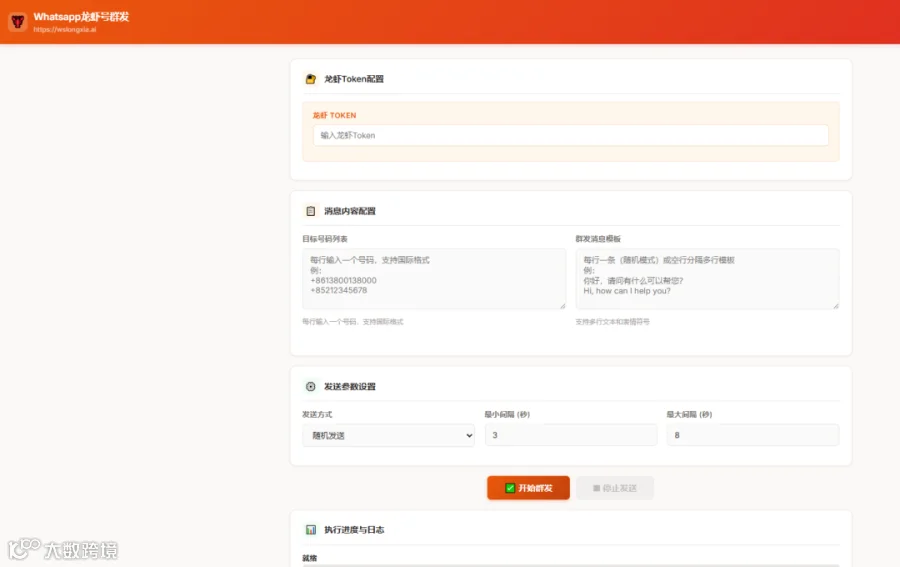
Task: Focus the 目标号码列表 textarea
Action: pyautogui.click(x=434, y=279)
